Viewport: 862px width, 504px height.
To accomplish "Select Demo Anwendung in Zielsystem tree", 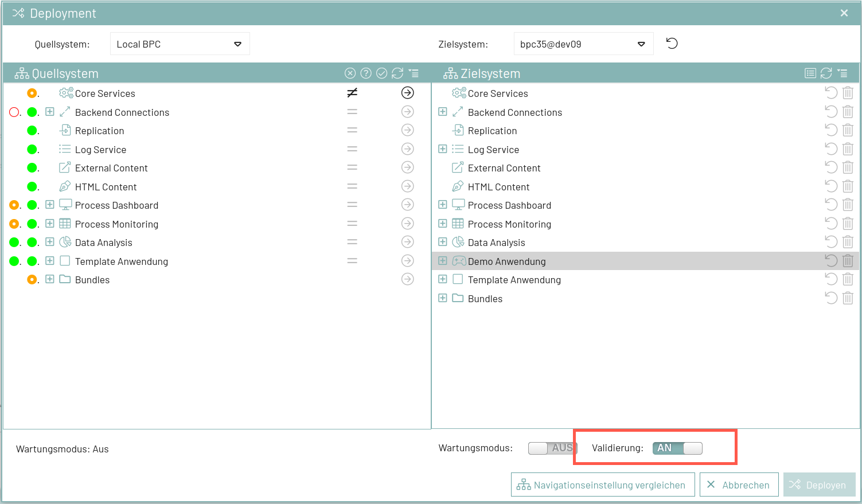I will coord(506,261).
